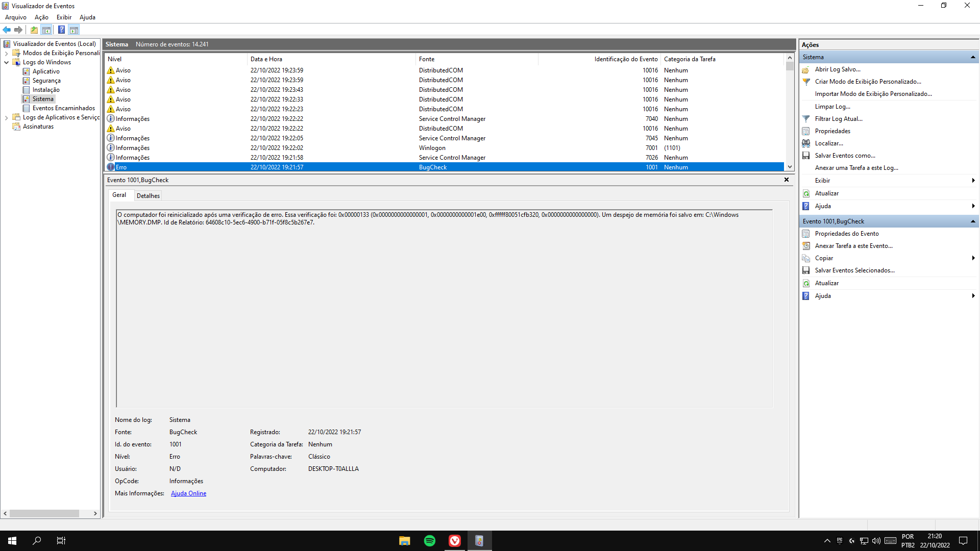Image resolution: width=980 pixels, height=551 pixels.
Task: Click the Salvar Eventos como disk icon
Action: click(x=806, y=156)
